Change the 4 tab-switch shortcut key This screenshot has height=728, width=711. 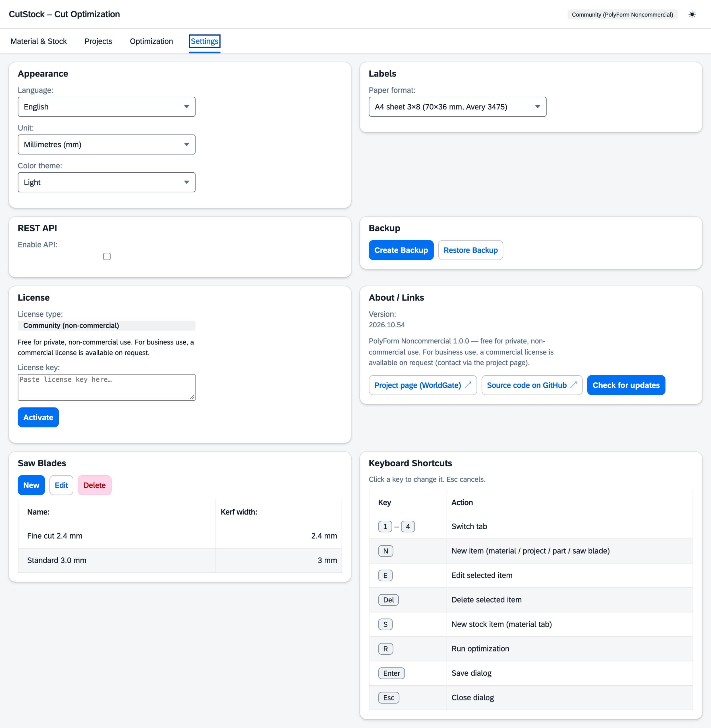click(408, 527)
